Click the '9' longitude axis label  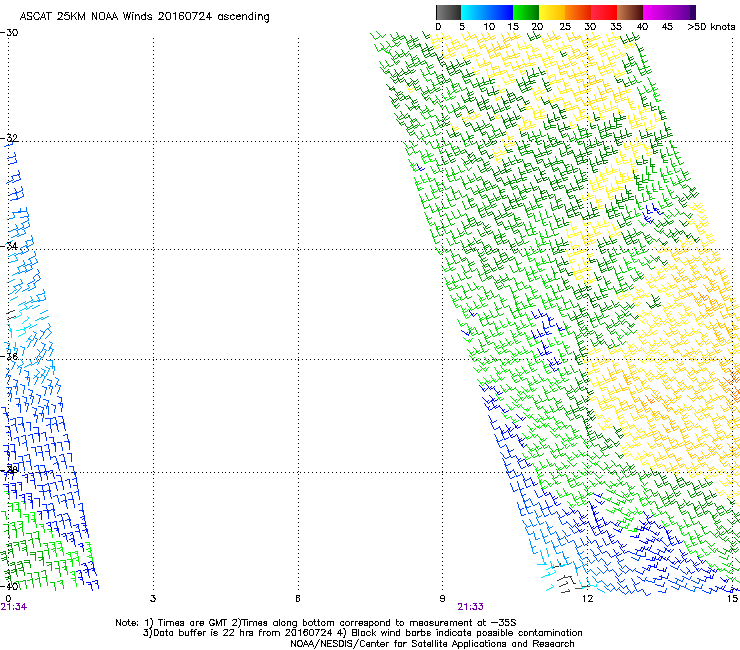[x=442, y=599]
